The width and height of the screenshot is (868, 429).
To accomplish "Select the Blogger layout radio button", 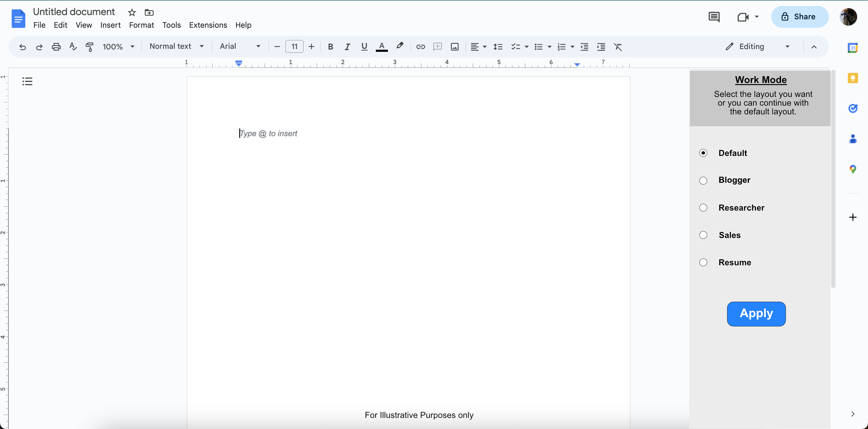I will [703, 180].
